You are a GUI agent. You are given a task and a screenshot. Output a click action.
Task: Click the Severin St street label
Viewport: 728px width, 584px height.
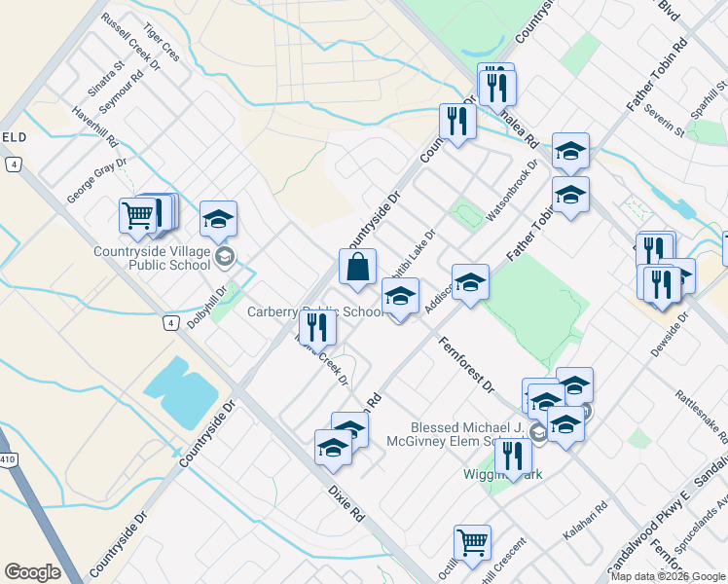(665, 121)
